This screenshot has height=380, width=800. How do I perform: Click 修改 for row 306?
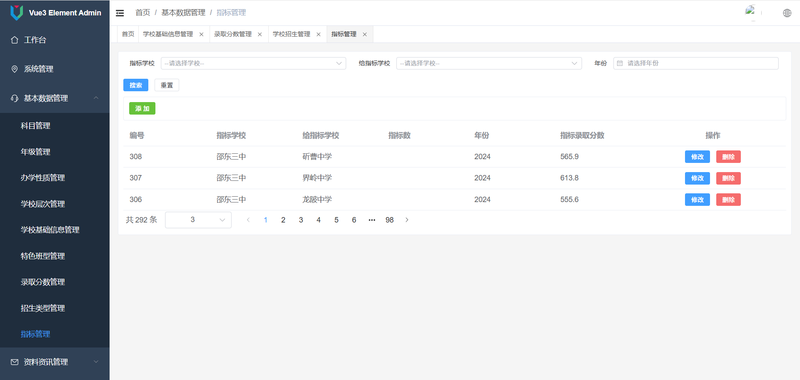[697, 199]
